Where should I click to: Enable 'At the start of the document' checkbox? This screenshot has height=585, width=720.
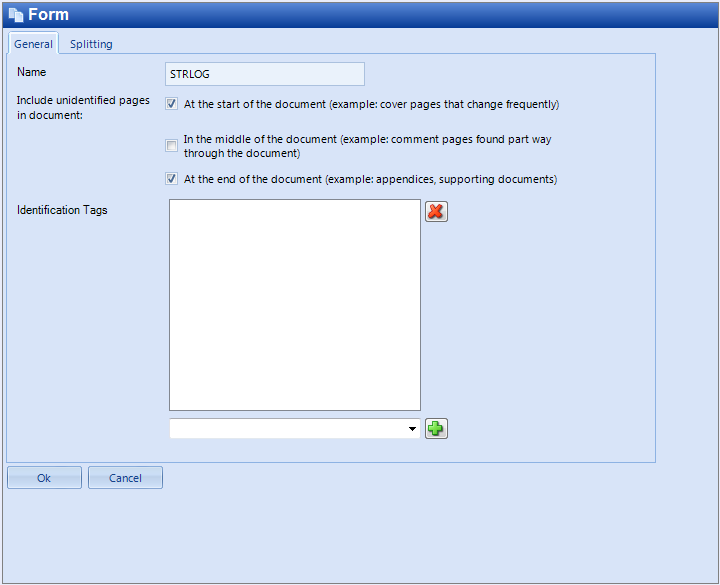[172, 104]
